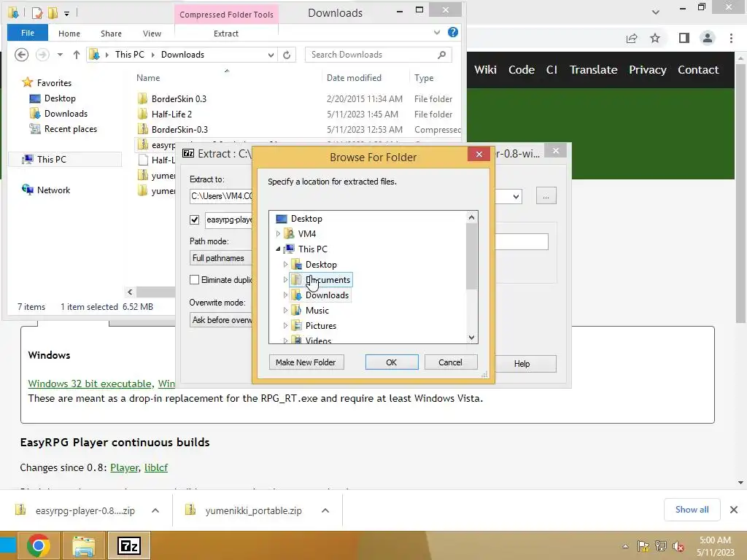Click the network tray icon

point(661,546)
